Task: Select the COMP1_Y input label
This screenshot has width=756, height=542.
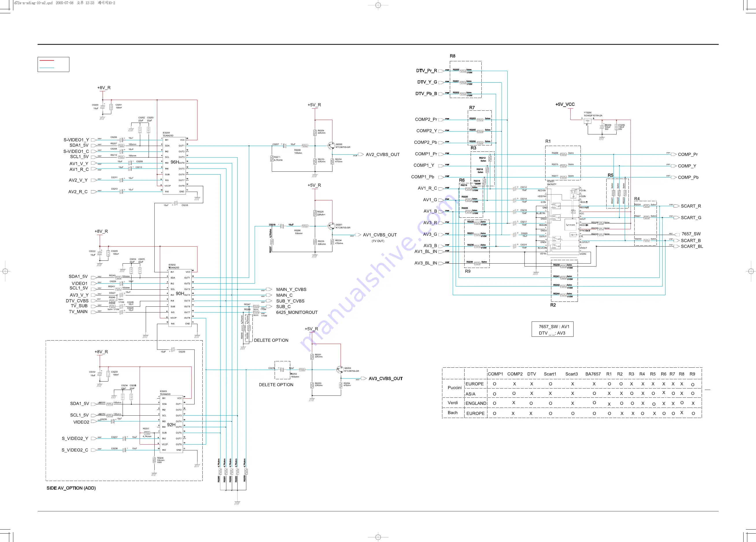Action: coord(424,165)
